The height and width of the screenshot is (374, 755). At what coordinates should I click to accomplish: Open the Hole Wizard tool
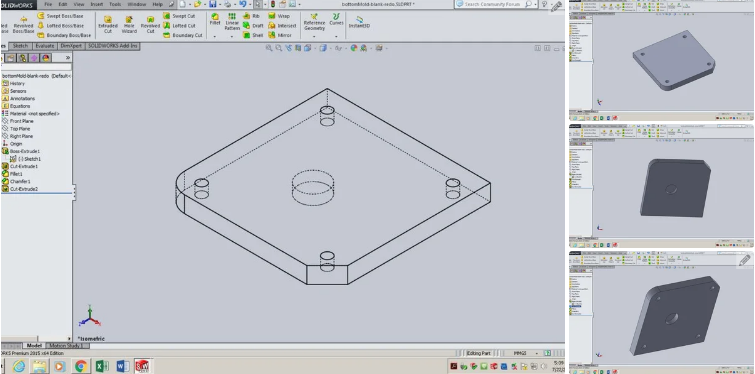click(129, 25)
